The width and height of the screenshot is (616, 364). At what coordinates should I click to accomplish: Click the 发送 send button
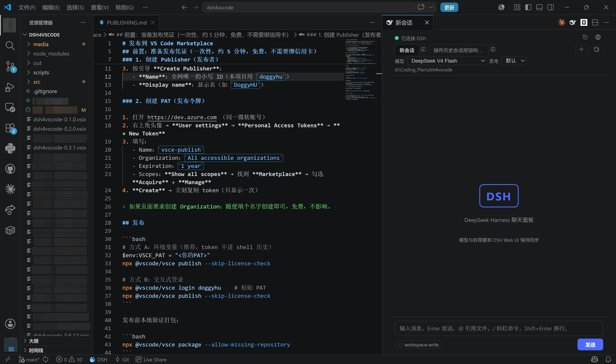pyautogui.click(x=590, y=345)
